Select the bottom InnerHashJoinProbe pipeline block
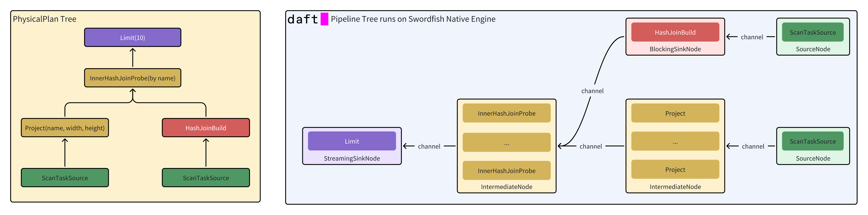The width and height of the screenshot is (868, 215). click(x=506, y=171)
